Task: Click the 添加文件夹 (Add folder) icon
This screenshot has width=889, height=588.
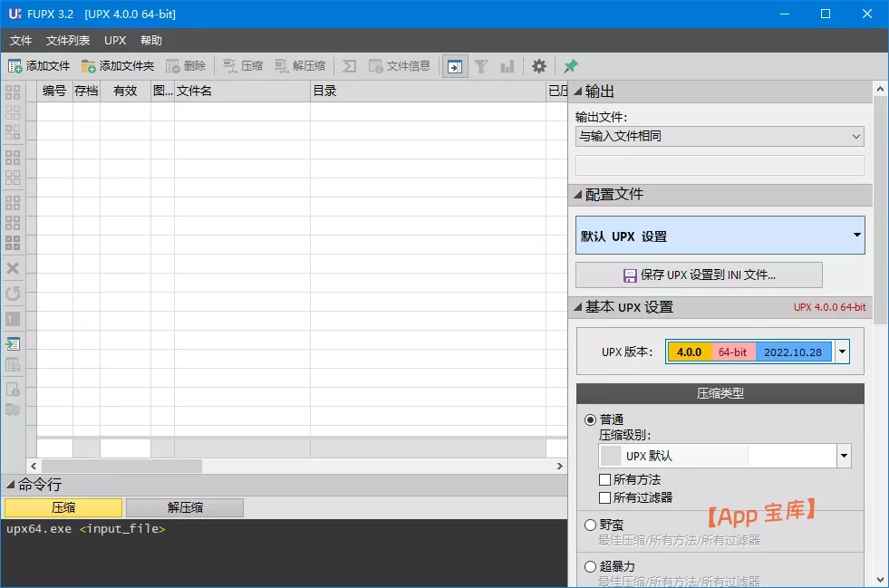Action: coord(89,66)
